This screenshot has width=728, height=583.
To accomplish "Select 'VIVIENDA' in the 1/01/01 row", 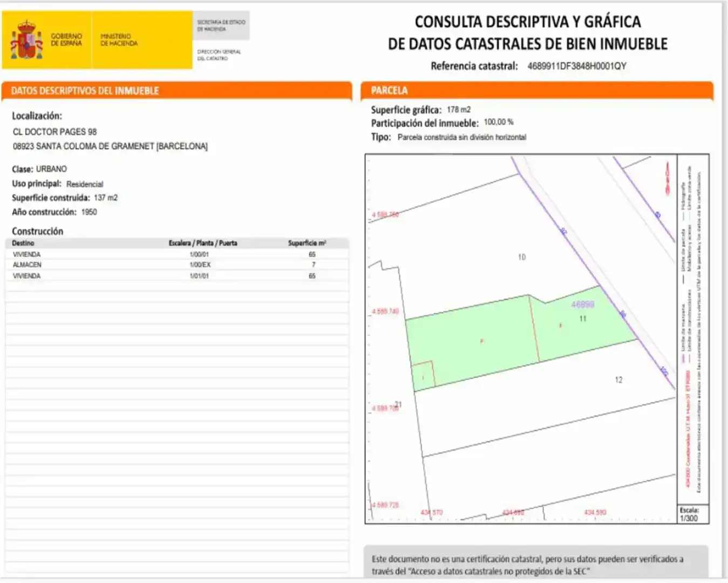I will click(x=26, y=276).
